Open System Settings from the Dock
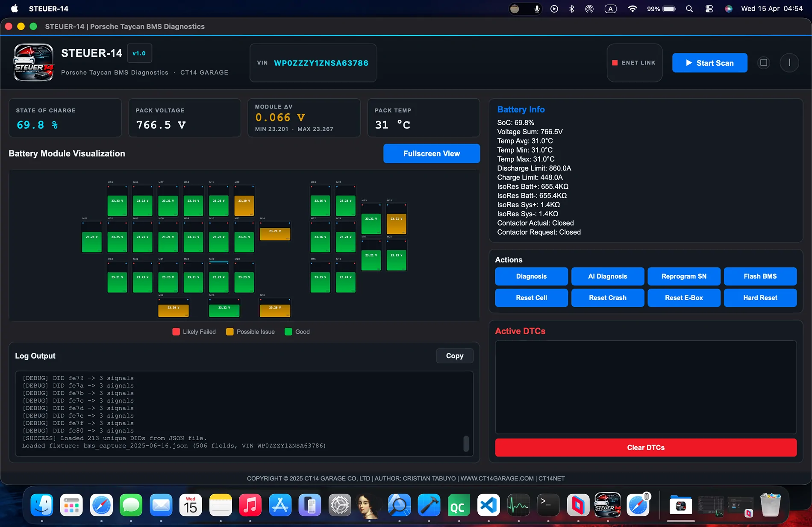Image resolution: width=812 pixels, height=527 pixels. point(340,505)
